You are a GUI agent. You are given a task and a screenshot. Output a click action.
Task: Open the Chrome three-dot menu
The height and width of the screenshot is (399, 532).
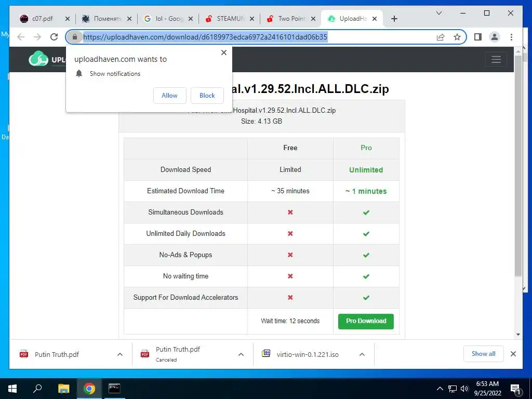(511, 37)
